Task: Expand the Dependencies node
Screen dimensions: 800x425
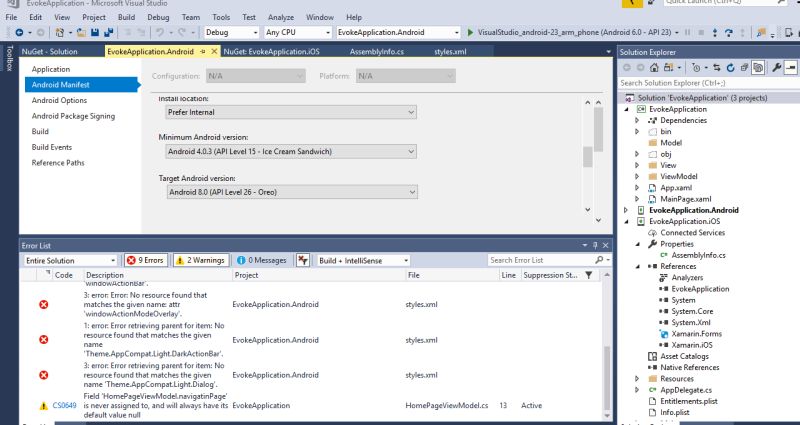Action: click(x=637, y=120)
